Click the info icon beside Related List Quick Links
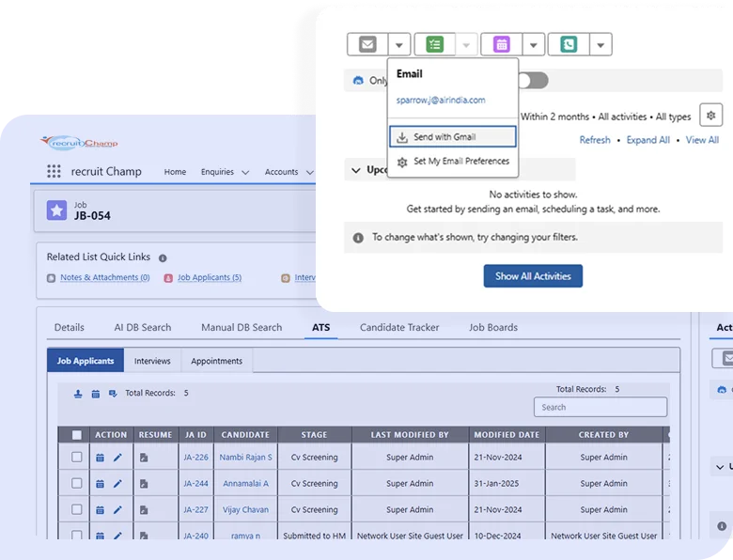The image size is (733, 560). (x=163, y=258)
